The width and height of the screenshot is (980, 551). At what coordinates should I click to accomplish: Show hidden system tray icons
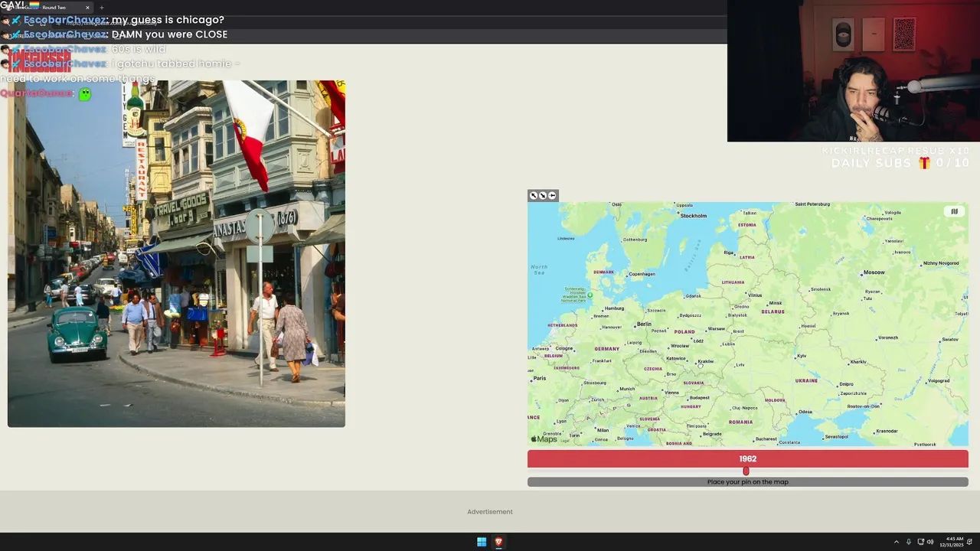pyautogui.click(x=897, y=542)
